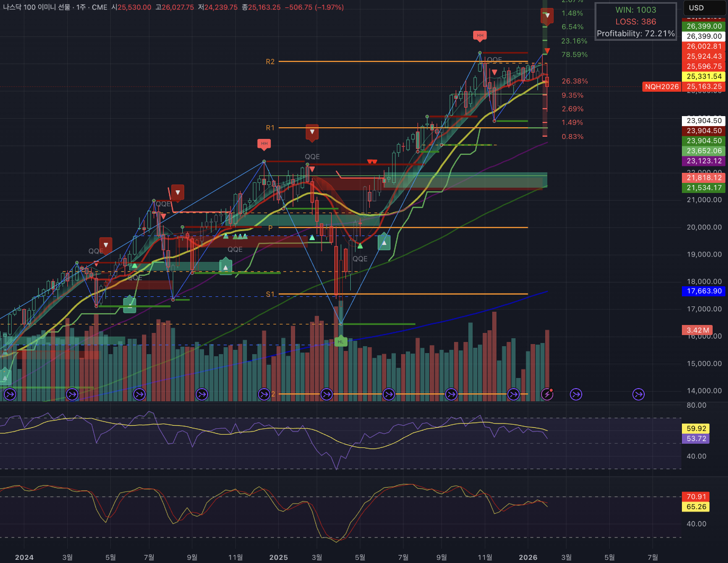Image resolution: width=728 pixels, height=563 pixels.
Task: Open the USD currency dropdown
Action: (x=704, y=8)
